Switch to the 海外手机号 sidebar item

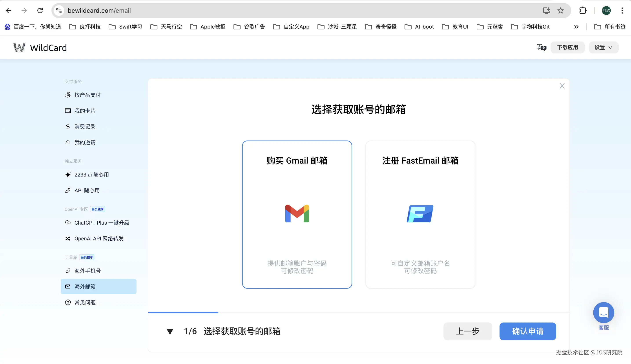click(87, 270)
